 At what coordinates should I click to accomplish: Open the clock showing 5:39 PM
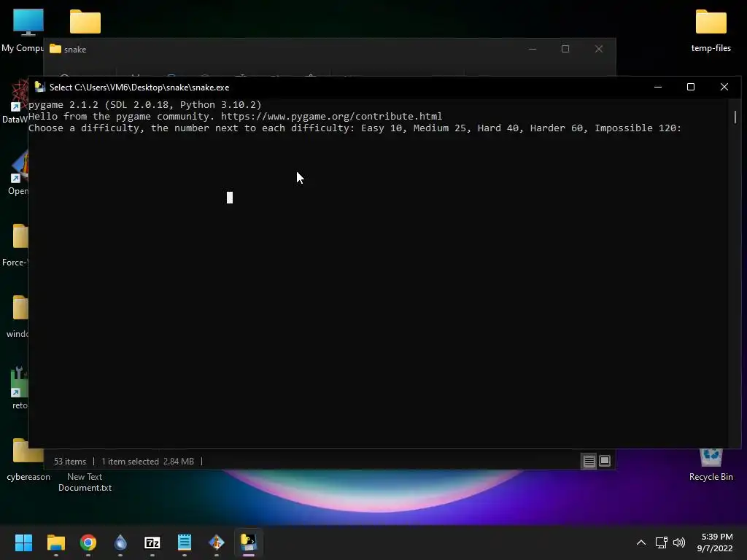(715, 542)
